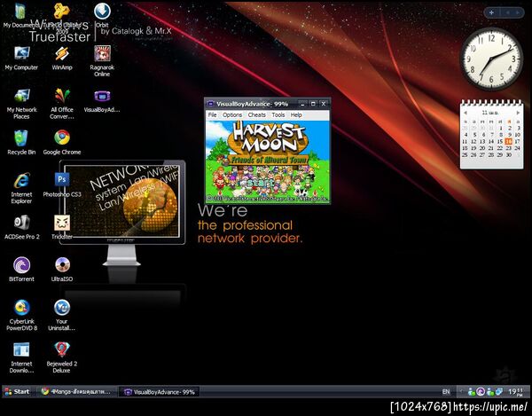Image resolution: width=532 pixels, height=416 pixels.
Task: Click the network monitor tray icon
Action: [x=498, y=392]
